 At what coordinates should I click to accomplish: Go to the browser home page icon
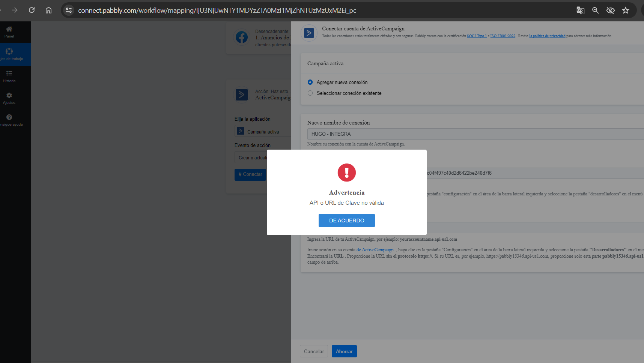coord(49,10)
